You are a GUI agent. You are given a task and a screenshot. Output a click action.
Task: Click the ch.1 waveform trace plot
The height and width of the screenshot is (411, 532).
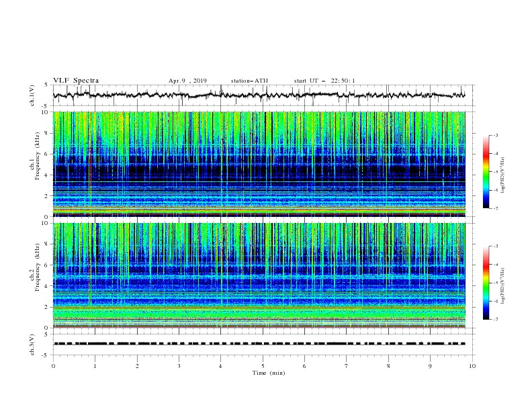coord(259,95)
